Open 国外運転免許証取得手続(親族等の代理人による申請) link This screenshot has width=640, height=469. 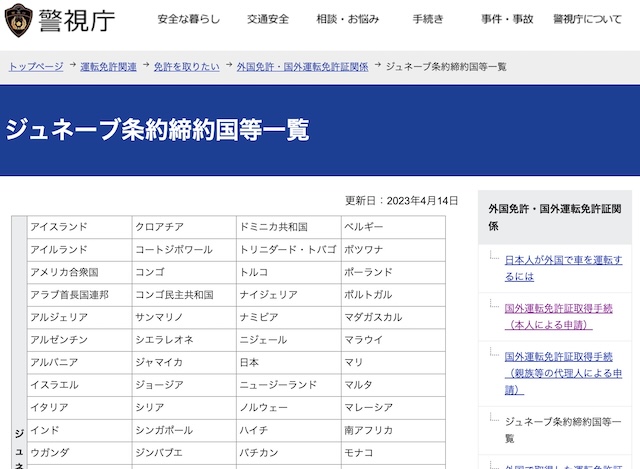point(563,373)
